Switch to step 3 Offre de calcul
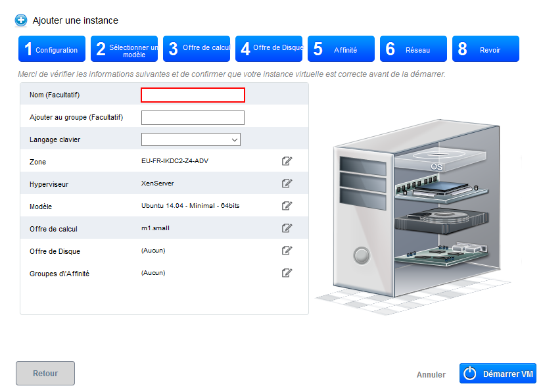This screenshot has width=543, height=392. [197, 49]
